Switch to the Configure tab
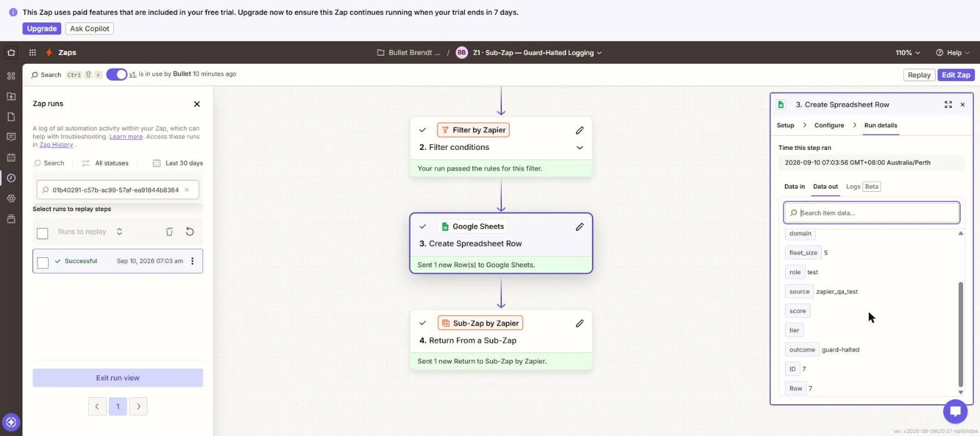 click(829, 125)
